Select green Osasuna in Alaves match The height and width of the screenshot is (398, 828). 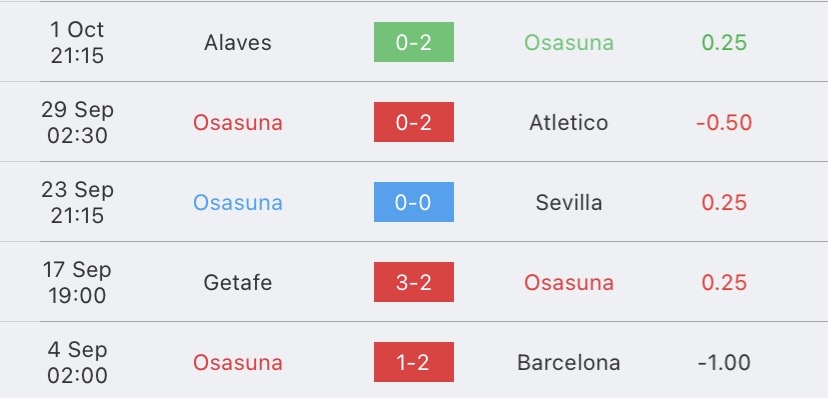(x=569, y=43)
